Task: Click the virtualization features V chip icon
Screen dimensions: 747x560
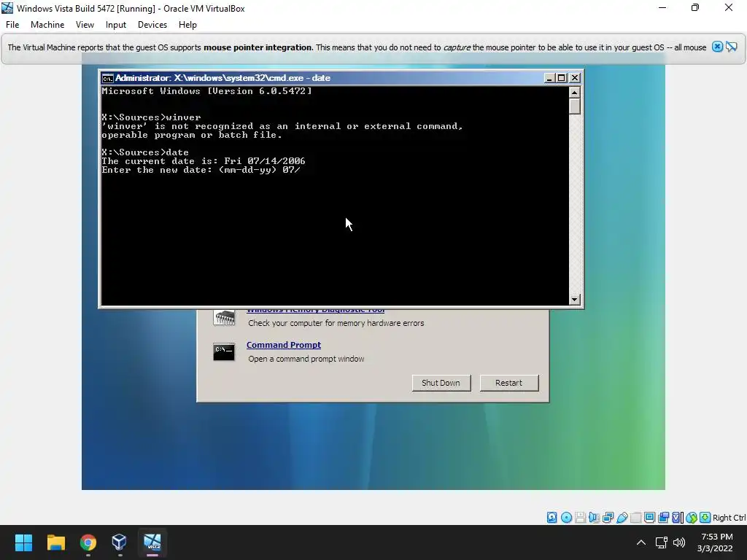Action: (677, 518)
